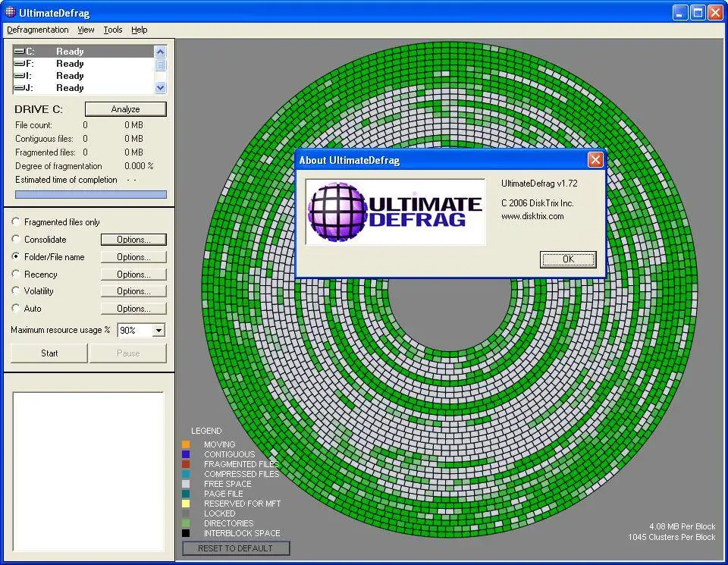This screenshot has height=565, width=728.
Task: Click drive list scroll up arrow
Action: [x=160, y=52]
